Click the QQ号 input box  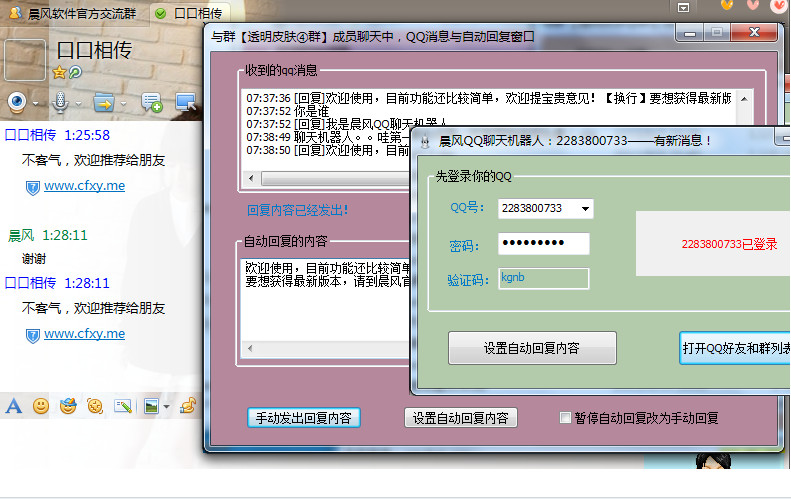point(545,209)
